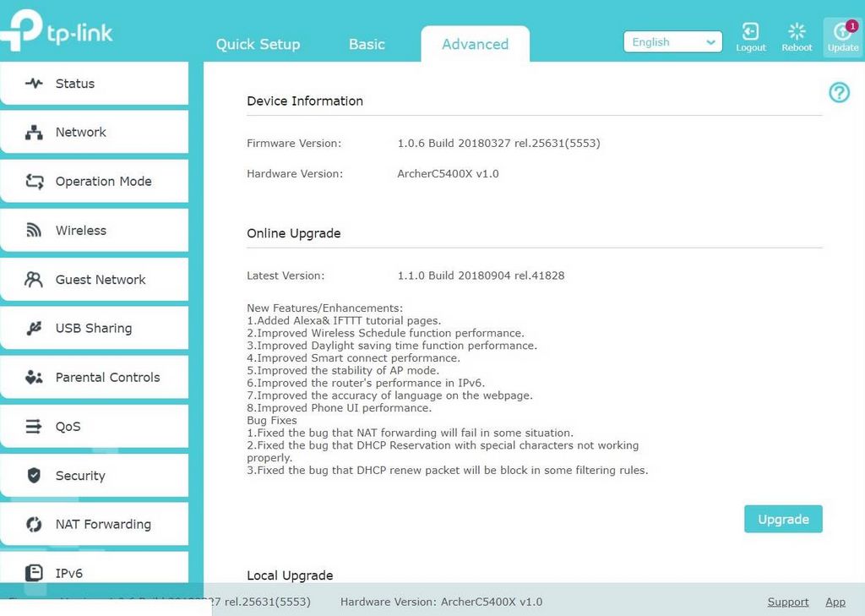The image size is (865, 616).
Task: Click the Security shield icon
Action: 34,475
